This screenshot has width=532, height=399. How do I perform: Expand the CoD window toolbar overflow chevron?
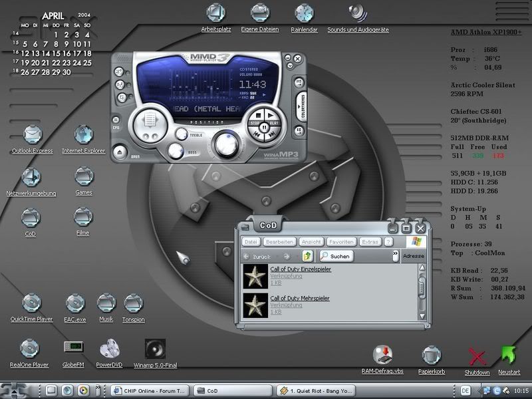pyautogui.click(x=395, y=256)
